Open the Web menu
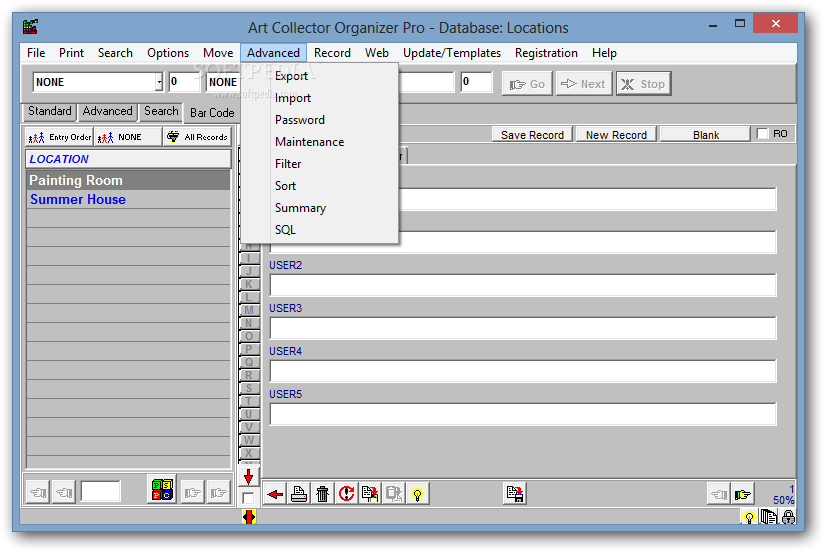This screenshot has height=552, width=825. (377, 53)
